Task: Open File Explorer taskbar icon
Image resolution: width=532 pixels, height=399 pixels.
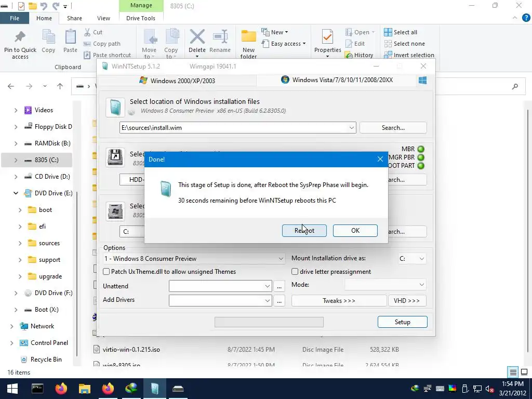Action: click(x=85, y=389)
